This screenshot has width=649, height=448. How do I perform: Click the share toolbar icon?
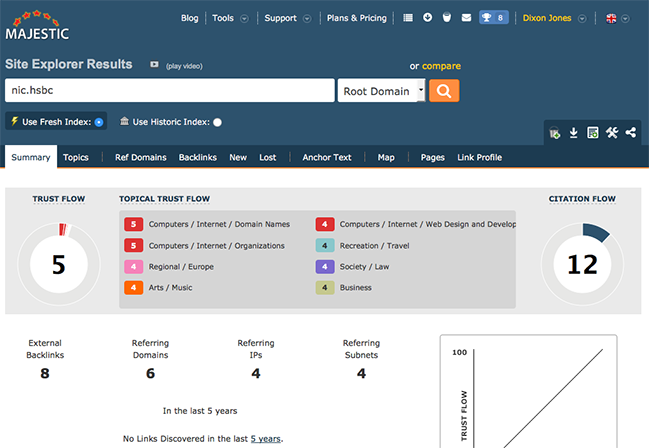[631, 132]
